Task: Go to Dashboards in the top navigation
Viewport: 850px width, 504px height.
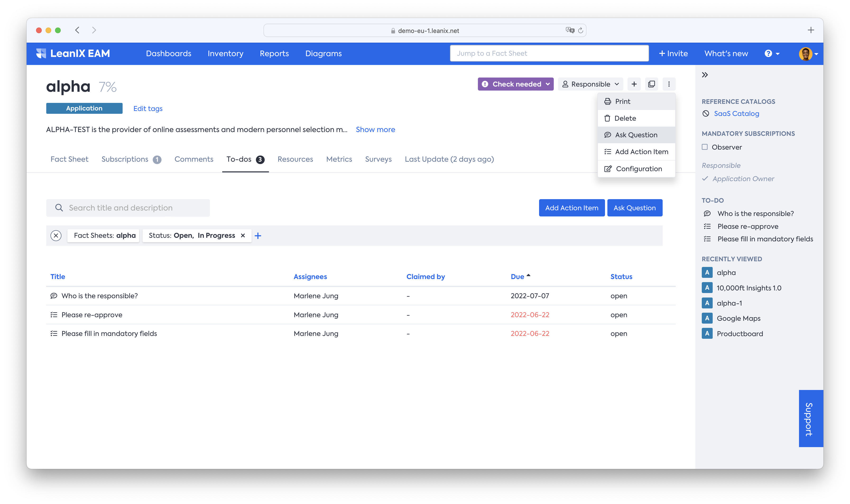Action: point(168,53)
